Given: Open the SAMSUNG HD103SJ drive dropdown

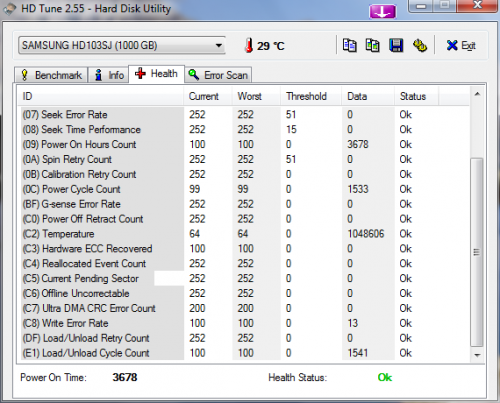Looking at the screenshot, I should [x=122, y=45].
